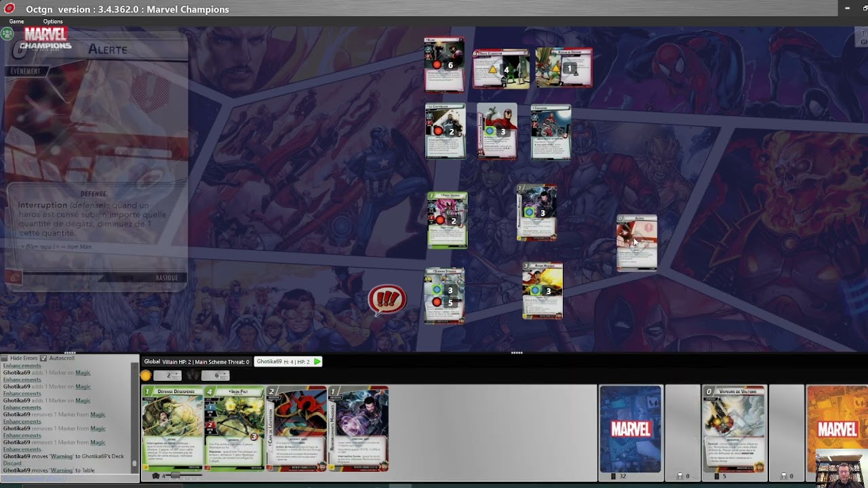Click the red damage marker on Klaw

(437, 65)
